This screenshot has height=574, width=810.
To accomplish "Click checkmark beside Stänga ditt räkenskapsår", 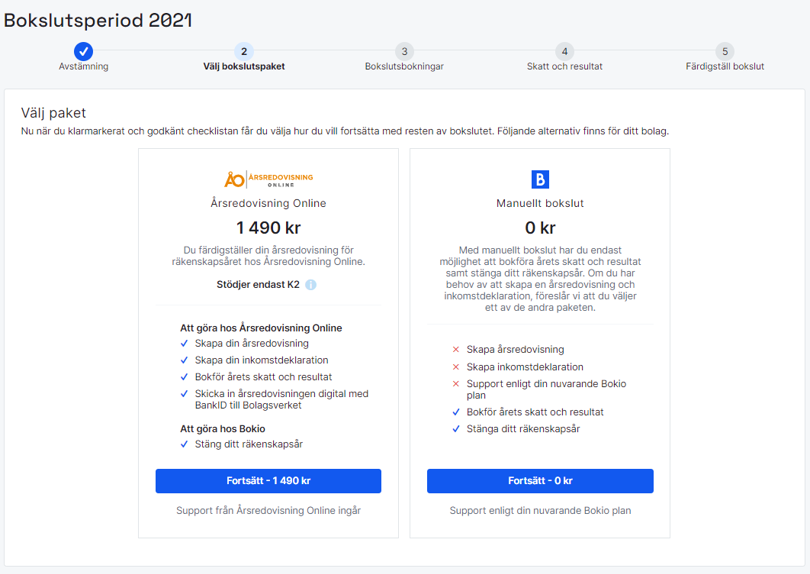I will coord(456,429).
